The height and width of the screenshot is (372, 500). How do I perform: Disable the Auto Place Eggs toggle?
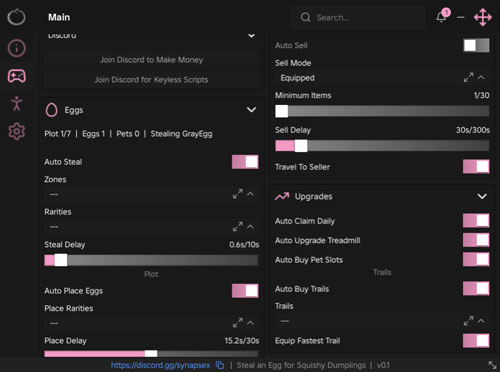click(245, 291)
